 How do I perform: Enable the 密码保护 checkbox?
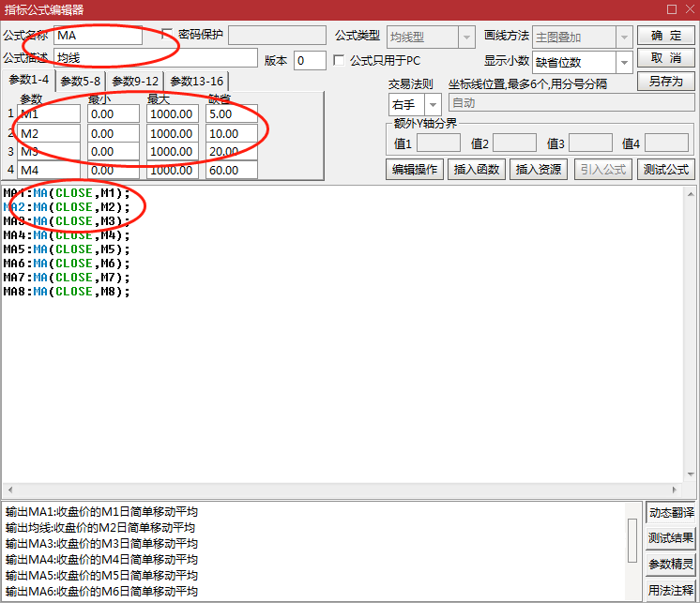tap(168, 35)
